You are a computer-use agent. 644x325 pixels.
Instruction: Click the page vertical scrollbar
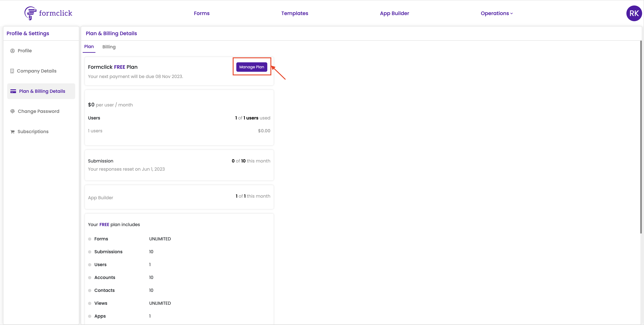pos(641,137)
